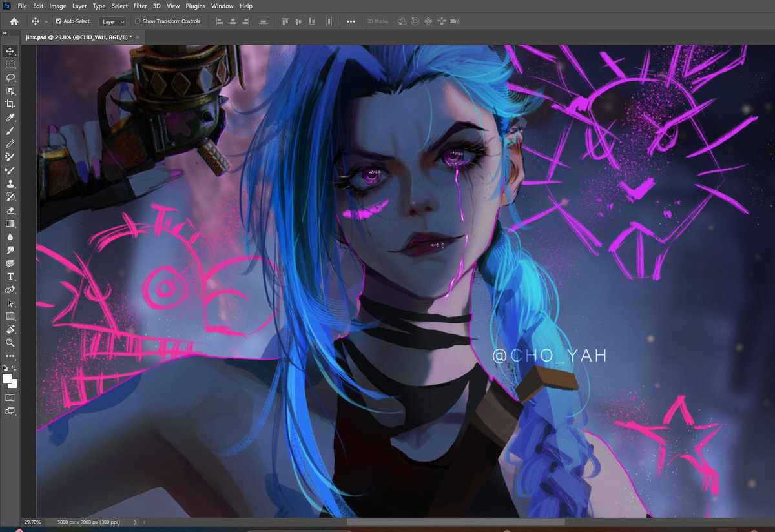Select the Eyedropper tool
The width and height of the screenshot is (775, 532).
[10, 118]
